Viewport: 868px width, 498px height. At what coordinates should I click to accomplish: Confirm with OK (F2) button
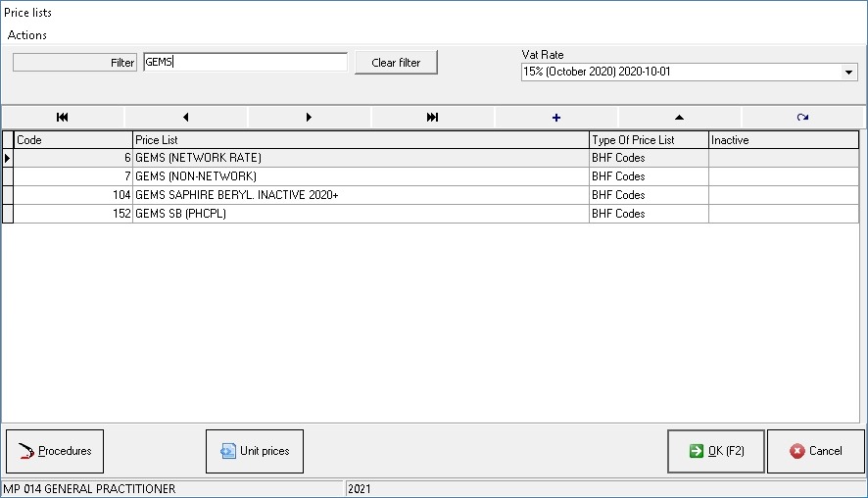coord(716,451)
